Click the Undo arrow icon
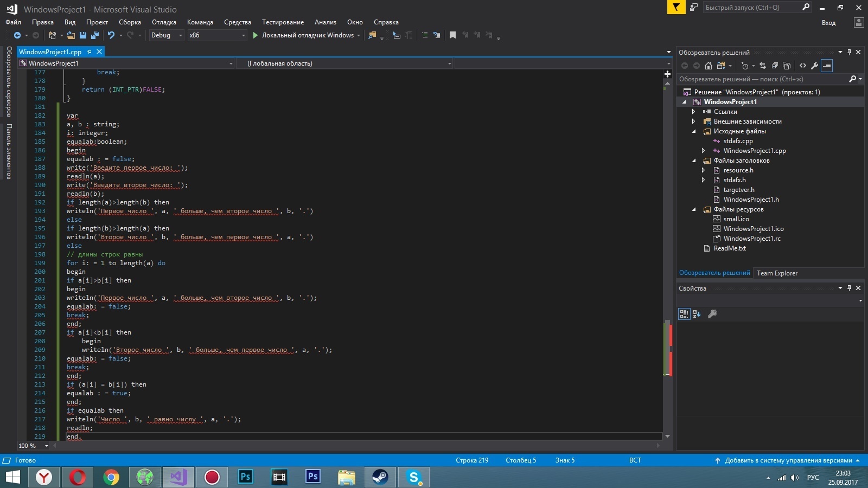Image resolution: width=868 pixels, height=488 pixels. [x=111, y=35]
